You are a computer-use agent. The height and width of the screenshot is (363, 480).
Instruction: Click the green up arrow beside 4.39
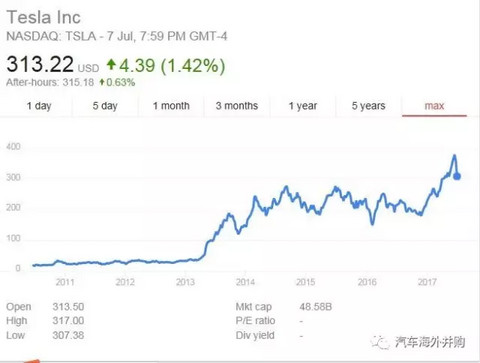[x=111, y=64]
